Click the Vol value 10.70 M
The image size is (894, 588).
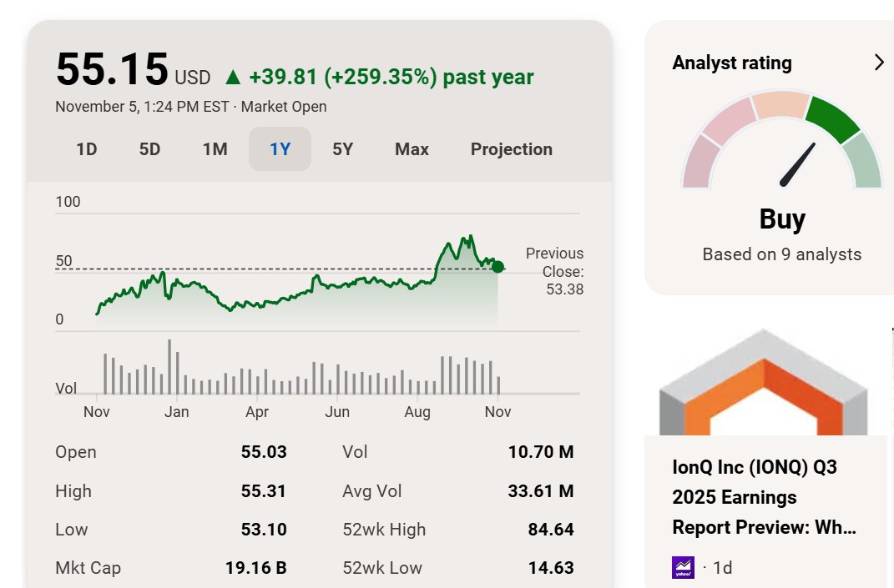(541, 452)
